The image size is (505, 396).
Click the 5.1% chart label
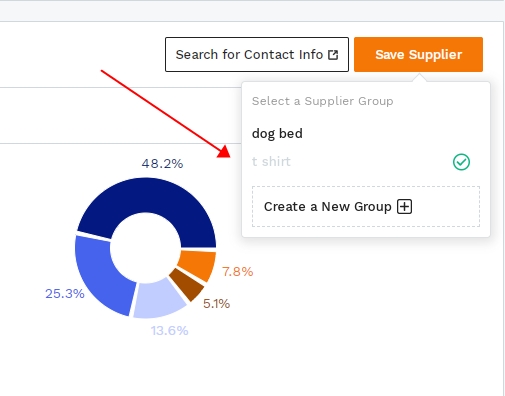[x=216, y=304]
